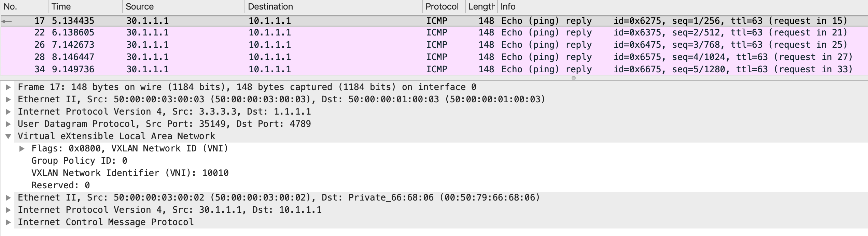Sort packets by the No. column

[24, 7]
